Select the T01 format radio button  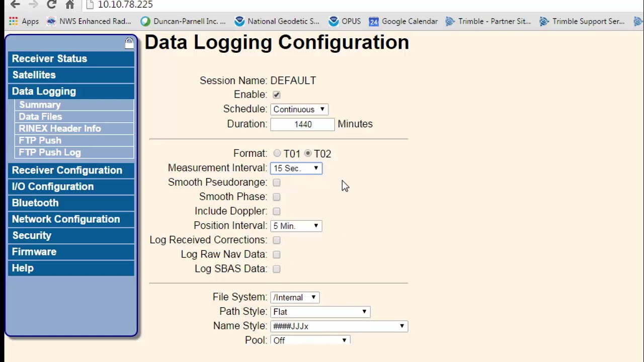tap(277, 153)
